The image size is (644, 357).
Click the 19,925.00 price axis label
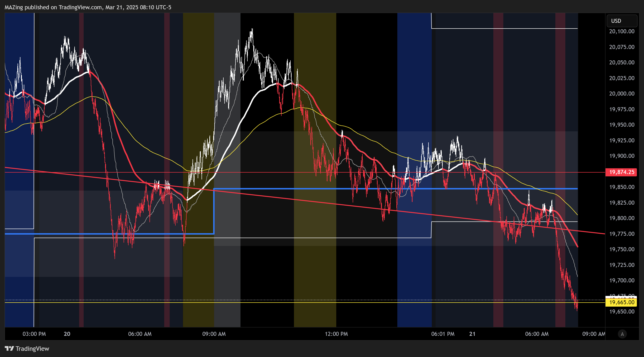622,140
